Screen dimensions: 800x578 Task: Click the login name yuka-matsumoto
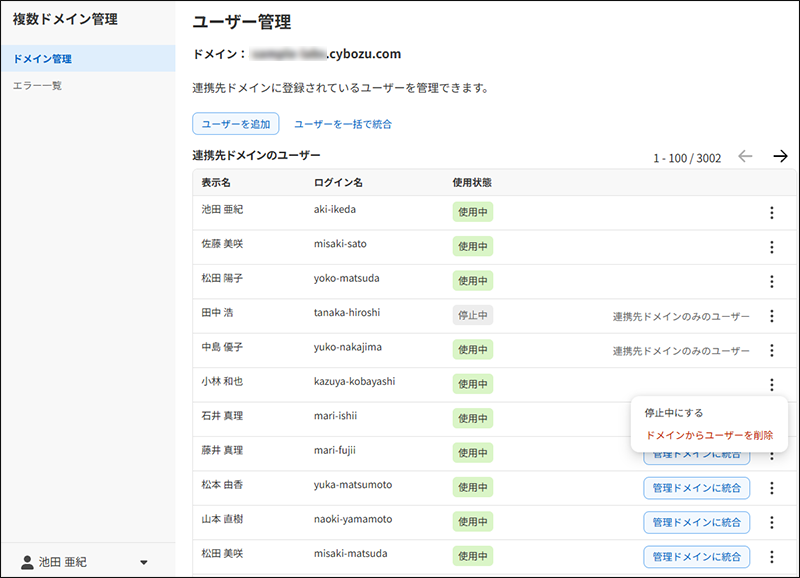(353, 485)
